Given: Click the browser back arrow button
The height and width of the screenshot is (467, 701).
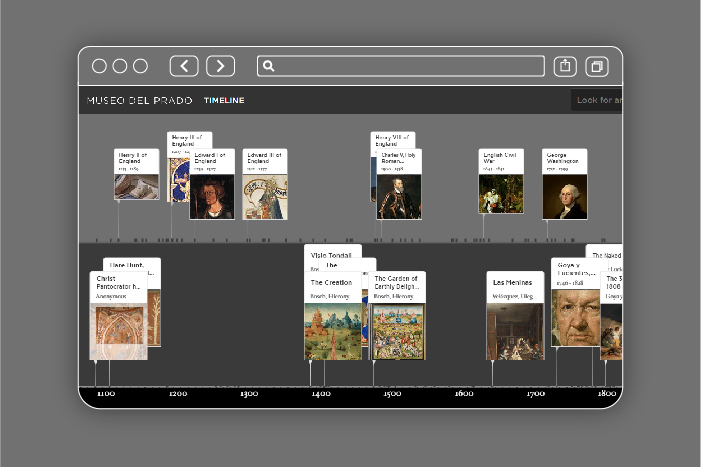Looking at the screenshot, I should pos(184,66).
